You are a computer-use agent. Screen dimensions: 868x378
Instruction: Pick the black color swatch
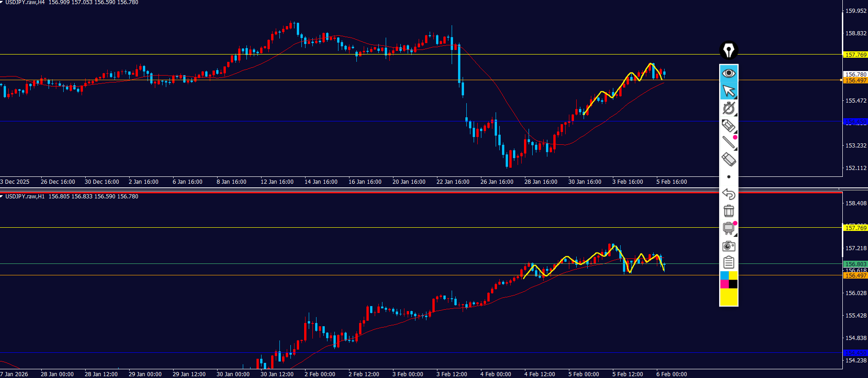pos(733,284)
